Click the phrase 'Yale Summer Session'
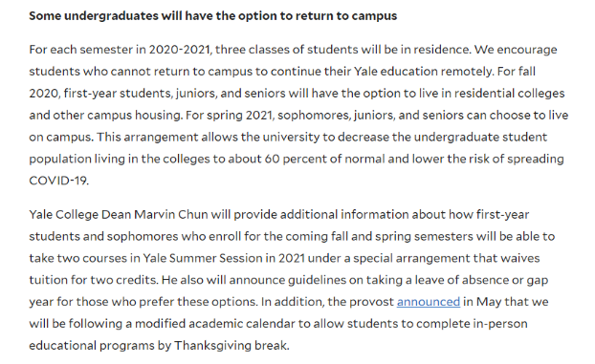The image size is (595, 364). click(x=203, y=258)
